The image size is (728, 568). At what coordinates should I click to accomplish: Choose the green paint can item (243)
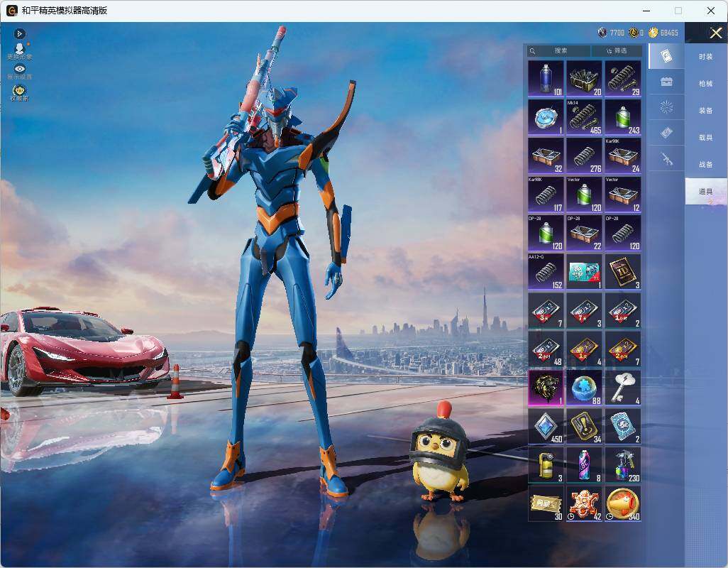pyautogui.click(x=623, y=117)
